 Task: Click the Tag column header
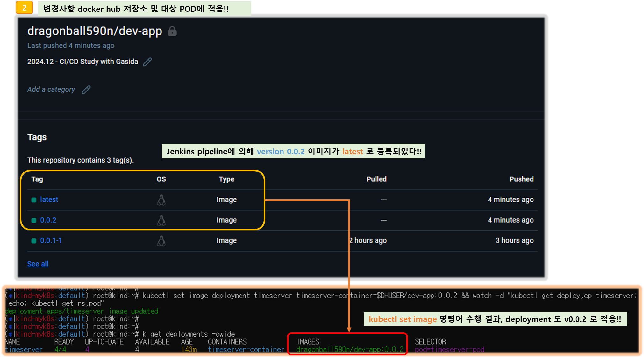click(37, 179)
